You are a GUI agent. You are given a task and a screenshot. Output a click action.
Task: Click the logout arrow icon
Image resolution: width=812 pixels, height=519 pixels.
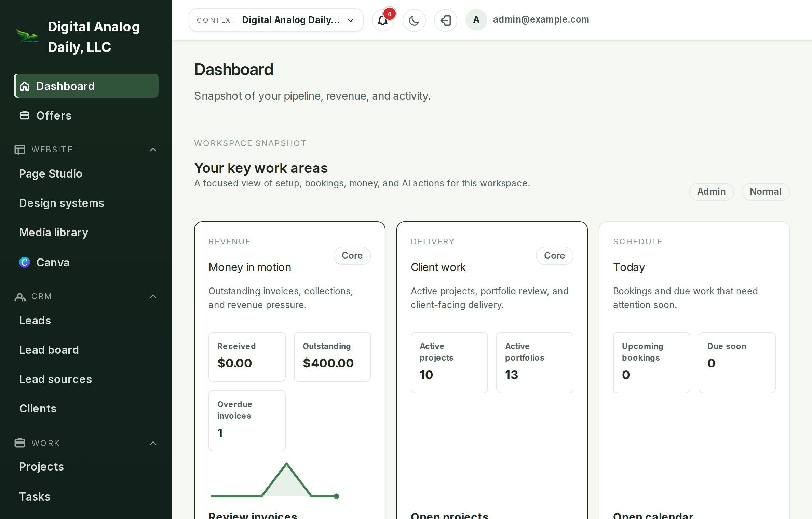(x=445, y=20)
